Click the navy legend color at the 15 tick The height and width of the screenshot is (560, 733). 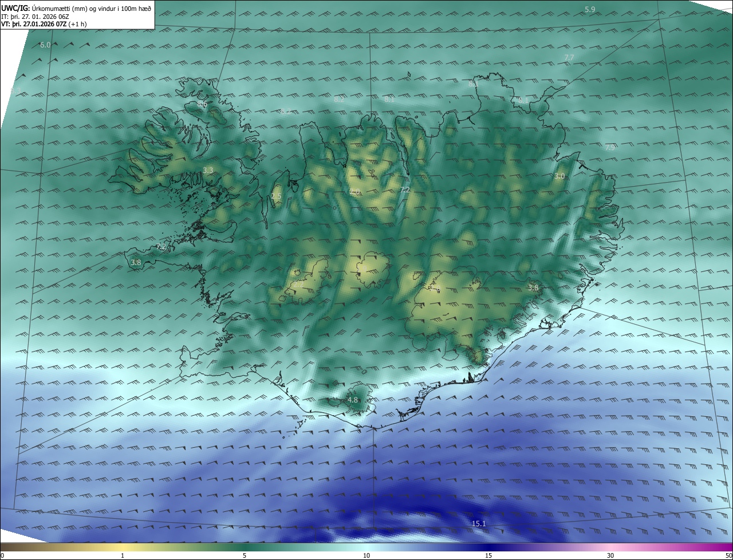[x=488, y=547]
